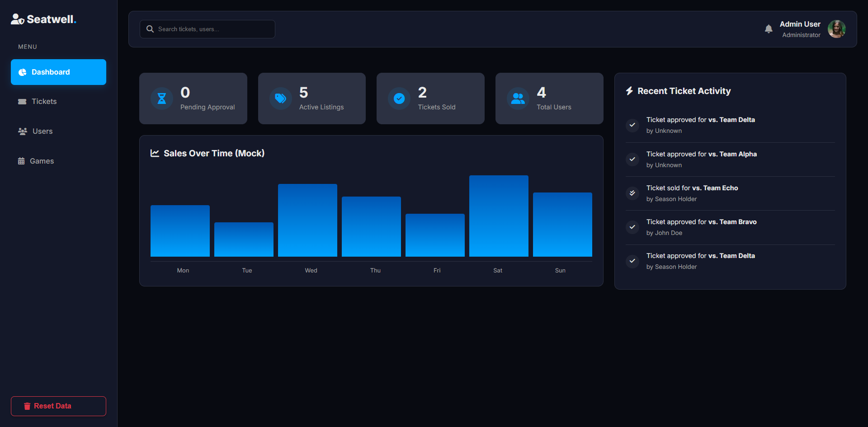Image resolution: width=868 pixels, height=427 pixels.
Task: Click the Dashboard pie chart icon
Action: click(22, 72)
